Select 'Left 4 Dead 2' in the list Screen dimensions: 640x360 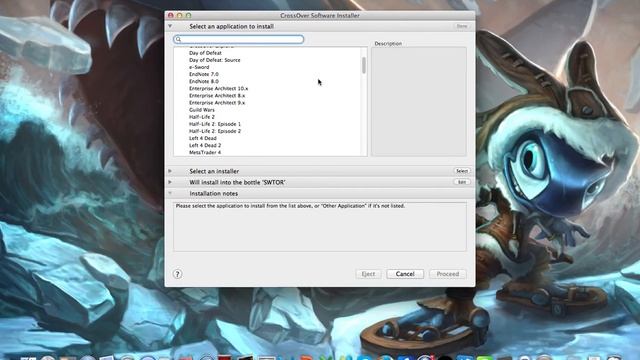[x=205, y=145]
